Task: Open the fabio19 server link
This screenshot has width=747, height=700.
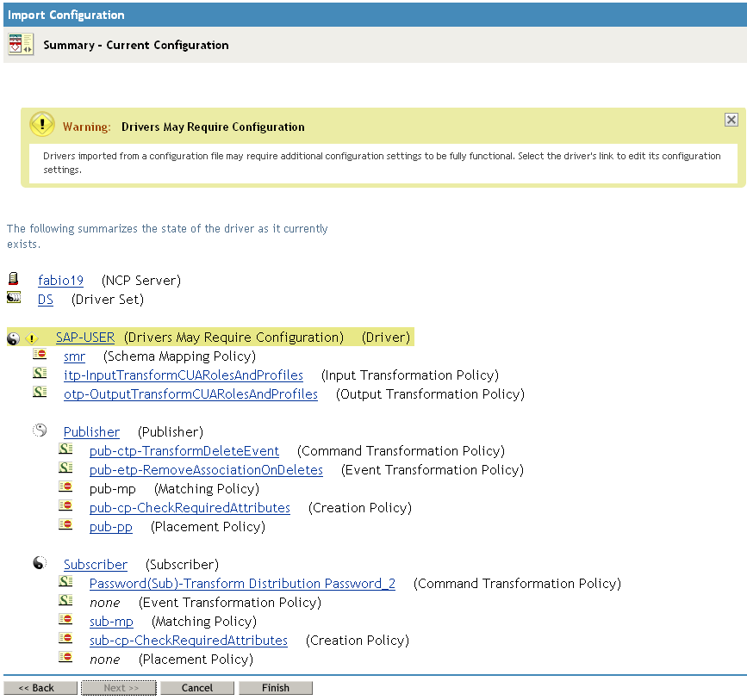Action: click(60, 279)
